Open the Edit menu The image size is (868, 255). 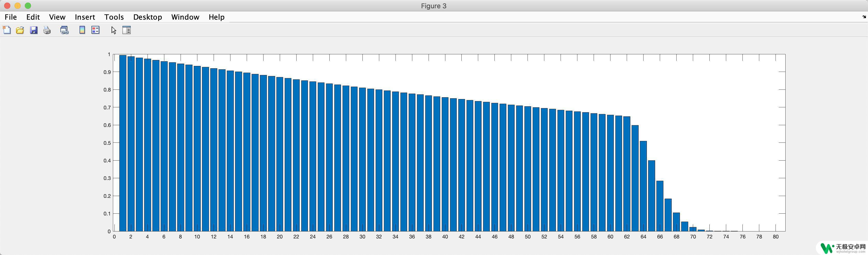[33, 17]
